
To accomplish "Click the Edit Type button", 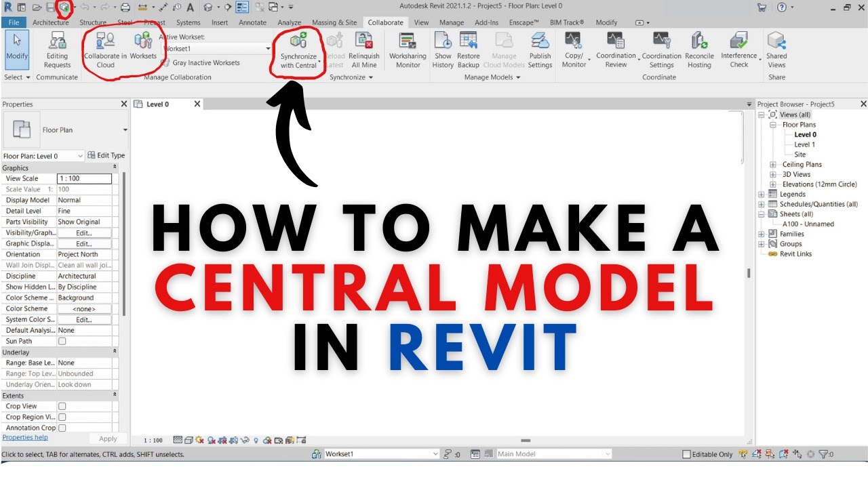I will (106, 155).
